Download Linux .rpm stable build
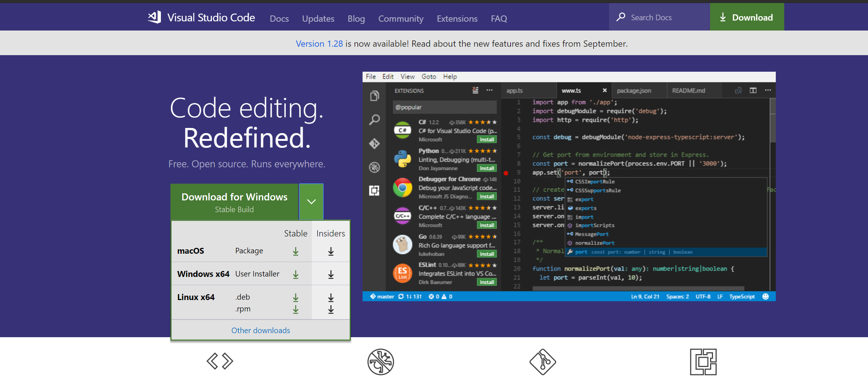Screen dimensions: 868x378 tap(296, 310)
